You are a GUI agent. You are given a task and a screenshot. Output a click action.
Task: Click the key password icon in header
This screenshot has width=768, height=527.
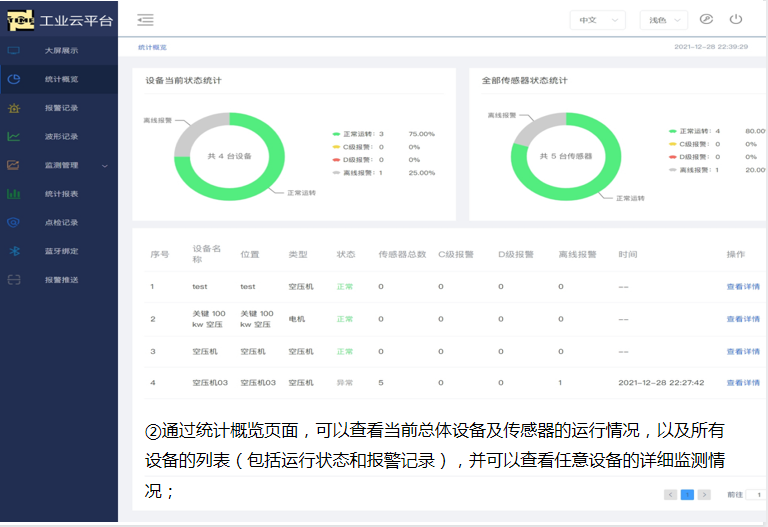click(706, 19)
